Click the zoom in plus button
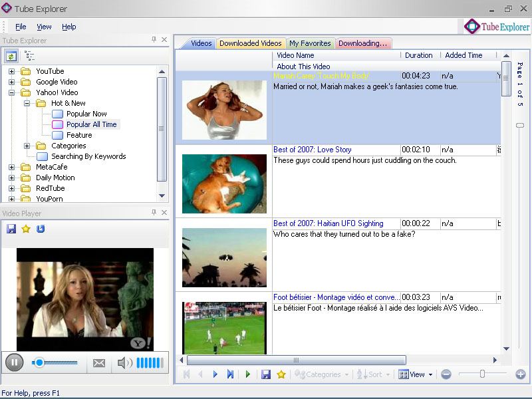532x399 pixels. (521, 374)
